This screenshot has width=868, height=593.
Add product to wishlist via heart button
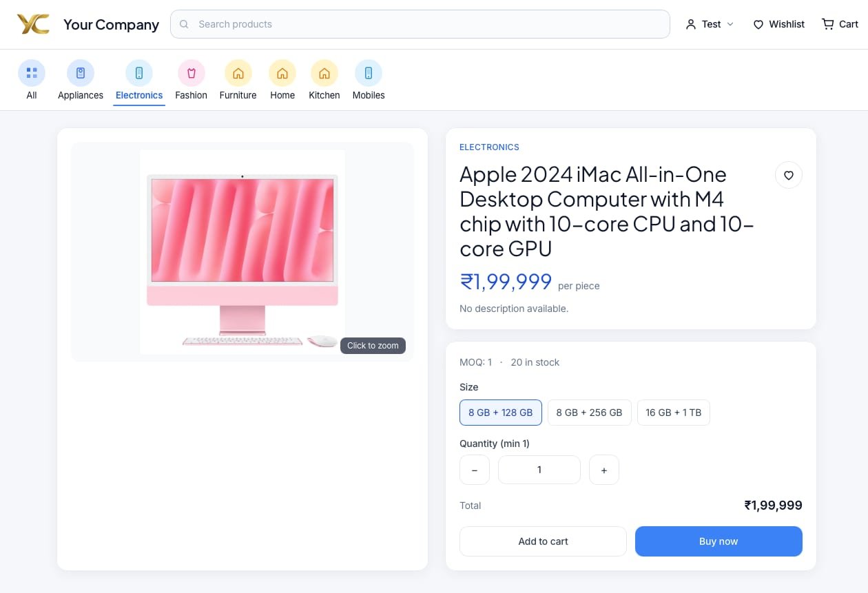(789, 175)
